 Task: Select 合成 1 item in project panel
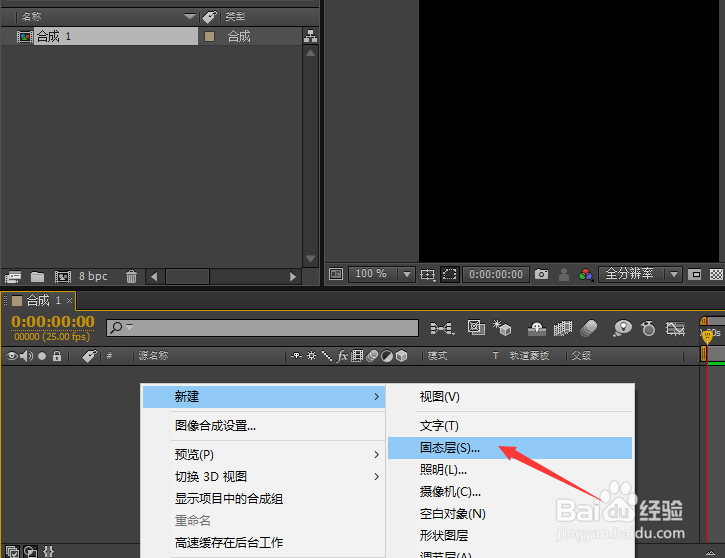[116, 36]
